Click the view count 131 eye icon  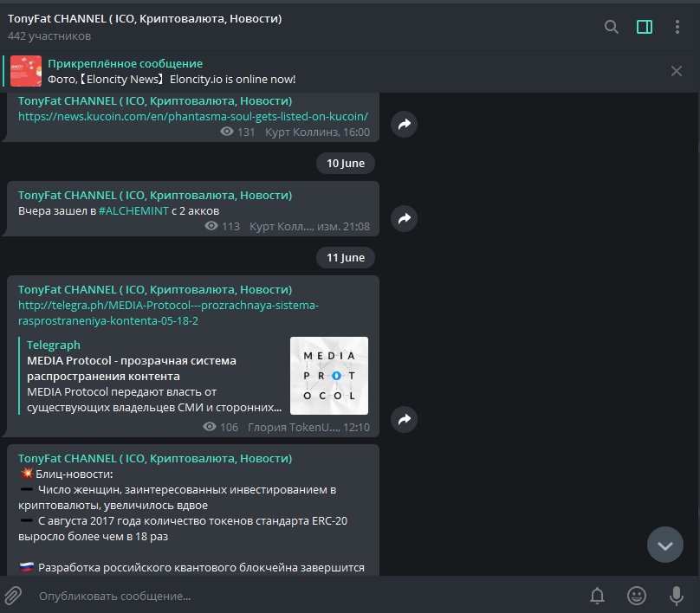(x=227, y=132)
